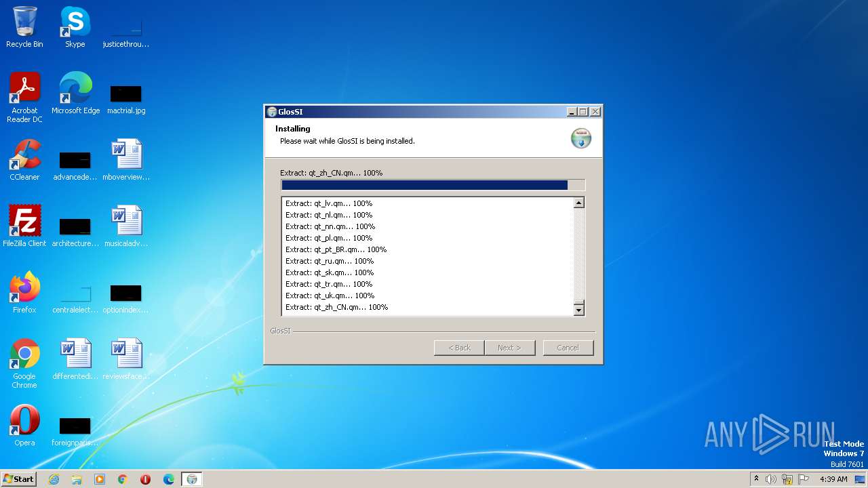This screenshot has width=868, height=488.
Task: Open Edge from the taskbar
Action: (169, 479)
